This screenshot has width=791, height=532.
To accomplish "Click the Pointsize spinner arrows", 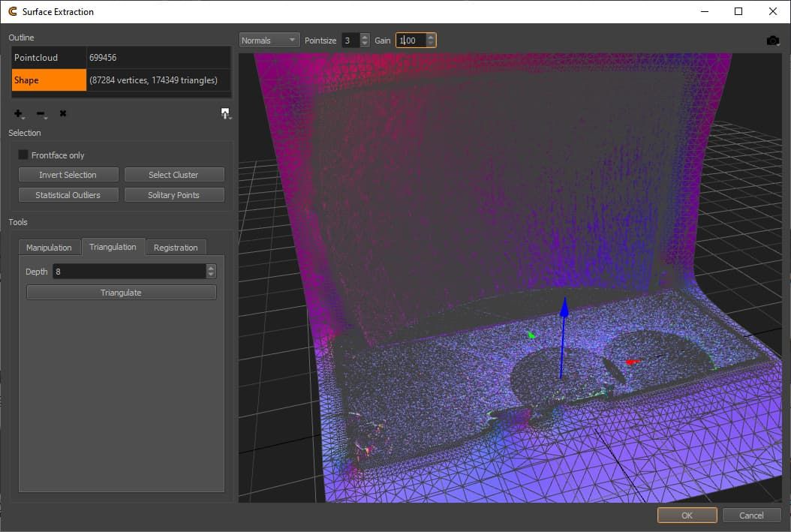I will click(365, 41).
